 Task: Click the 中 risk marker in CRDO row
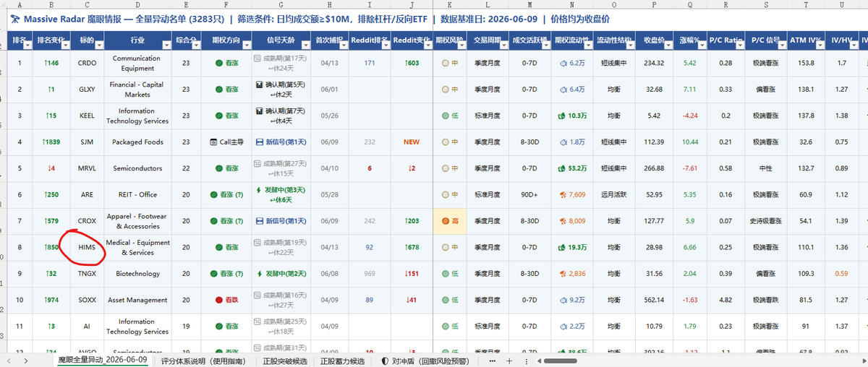(446, 63)
